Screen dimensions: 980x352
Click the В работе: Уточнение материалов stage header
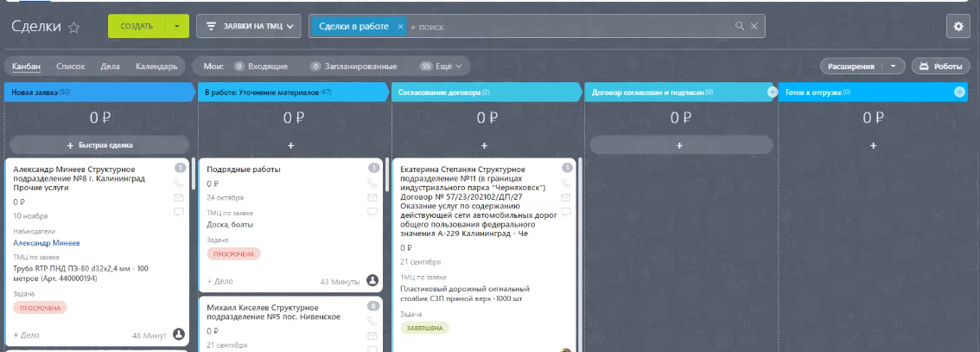tap(293, 92)
